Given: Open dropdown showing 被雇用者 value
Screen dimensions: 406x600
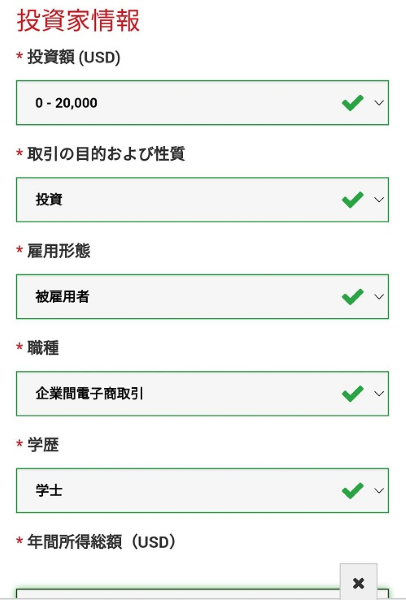Looking at the screenshot, I should click(x=202, y=297).
